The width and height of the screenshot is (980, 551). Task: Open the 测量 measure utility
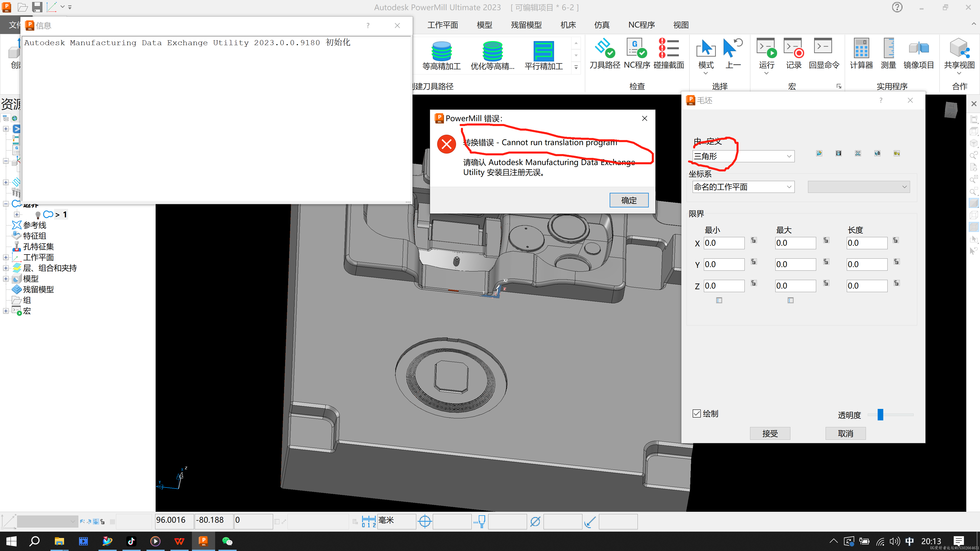pyautogui.click(x=888, y=54)
